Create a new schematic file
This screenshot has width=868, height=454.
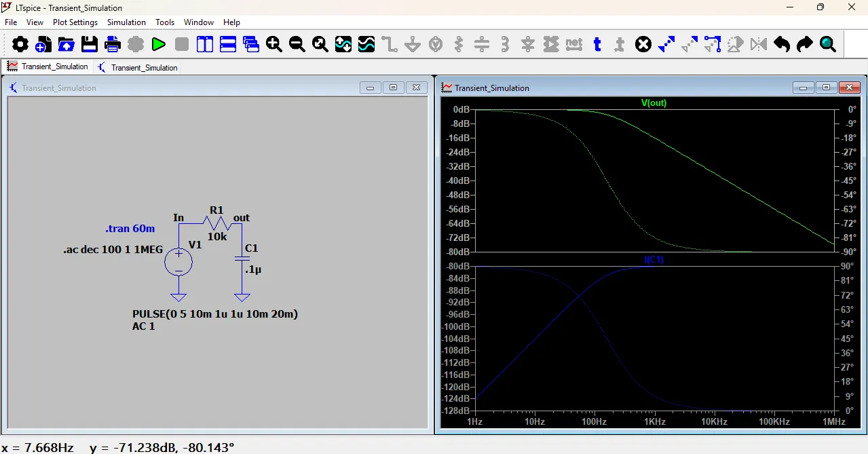tap(43, 45)
